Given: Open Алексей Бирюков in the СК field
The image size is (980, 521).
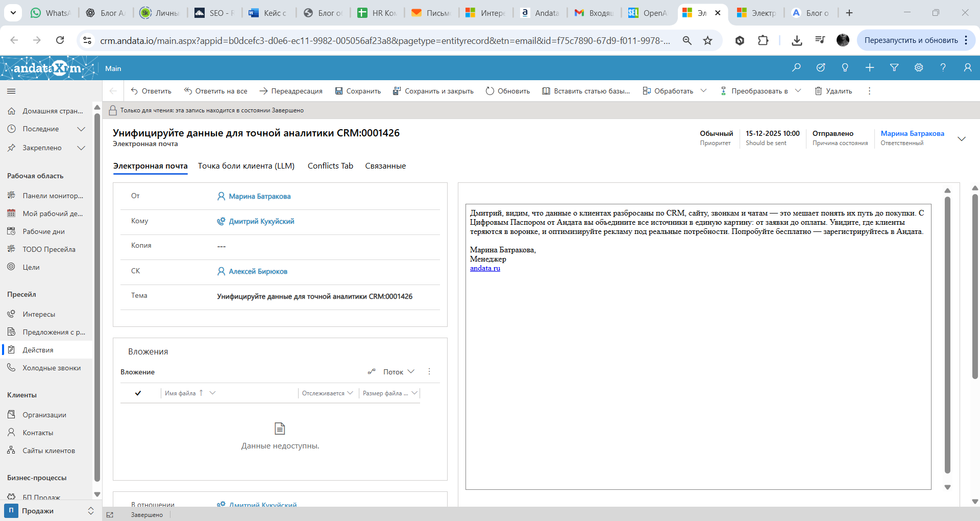Looking at the screenshot, I should tap(258, 271).
